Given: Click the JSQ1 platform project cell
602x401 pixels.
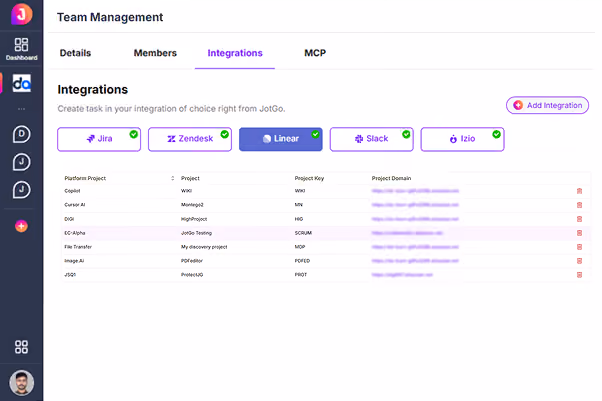Looking at the screenshot, I should (70, 275).
